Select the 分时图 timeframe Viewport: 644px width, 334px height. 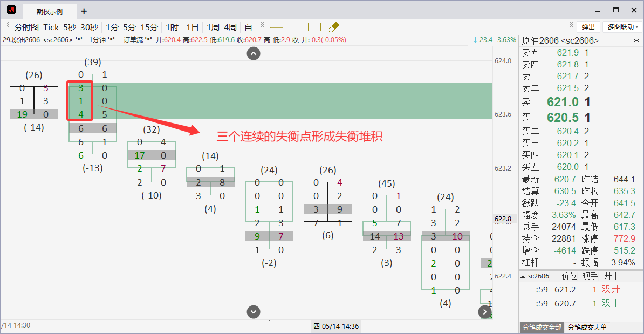tap(26, 27)
